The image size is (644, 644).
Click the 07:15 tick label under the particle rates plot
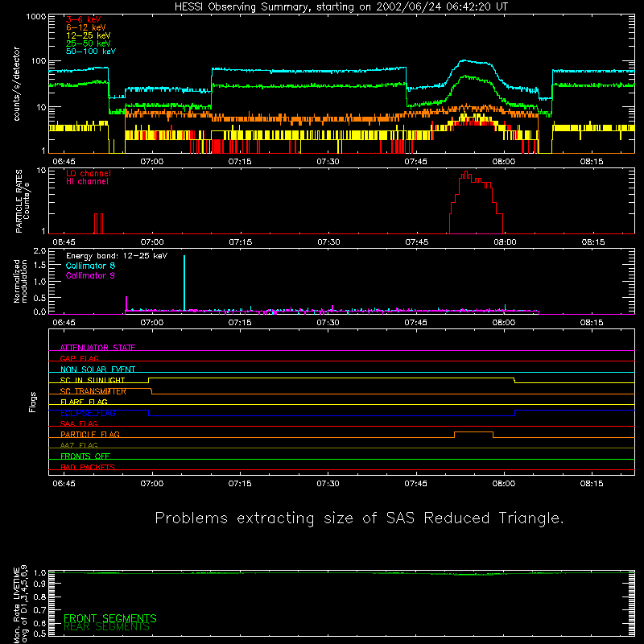point(240,242)
